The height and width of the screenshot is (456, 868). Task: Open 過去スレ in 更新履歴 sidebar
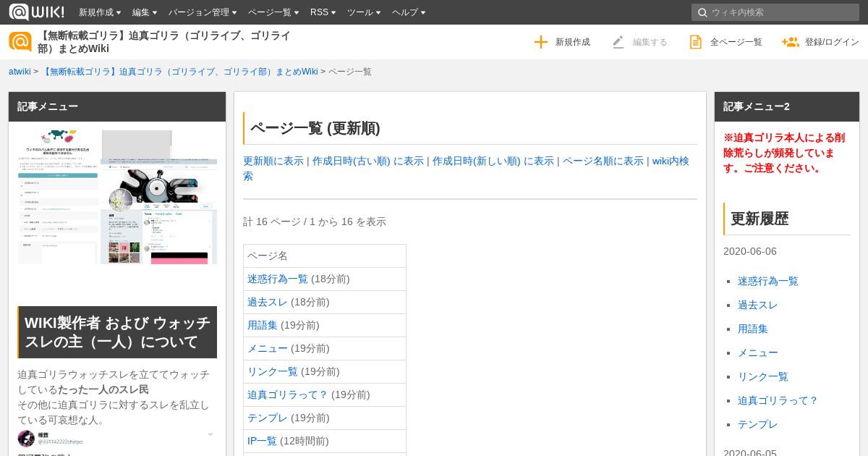pos(758,305)
